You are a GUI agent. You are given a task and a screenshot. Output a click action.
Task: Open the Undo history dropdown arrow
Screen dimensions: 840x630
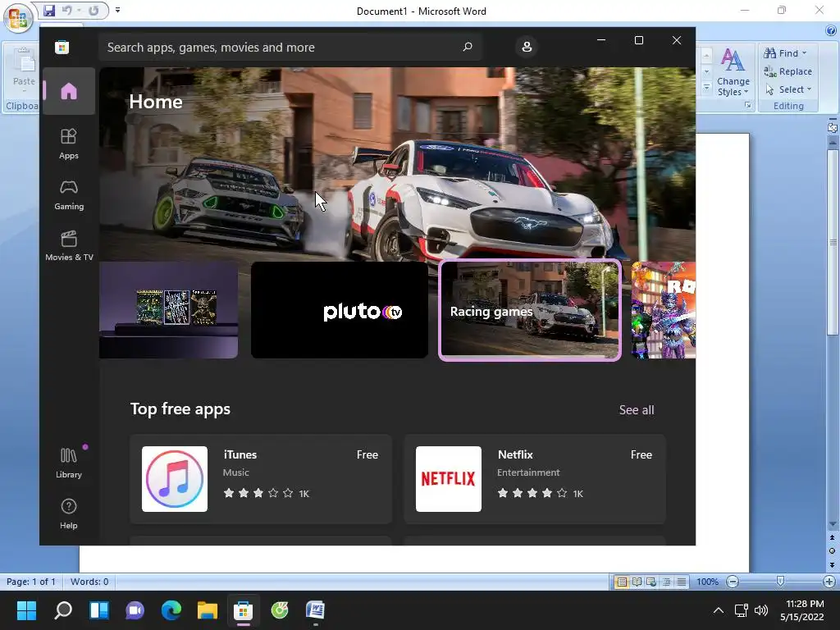[79, 10]
